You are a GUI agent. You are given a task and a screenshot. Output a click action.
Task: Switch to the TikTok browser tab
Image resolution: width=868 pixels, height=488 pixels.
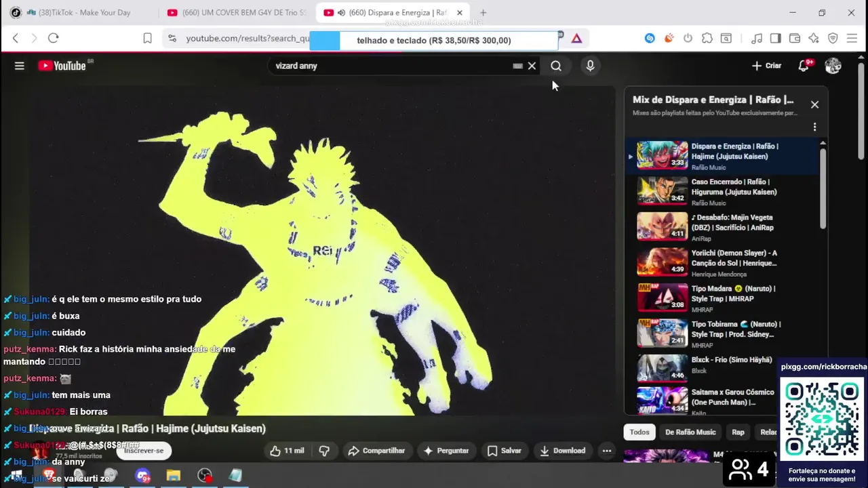(x=81, y=13)
